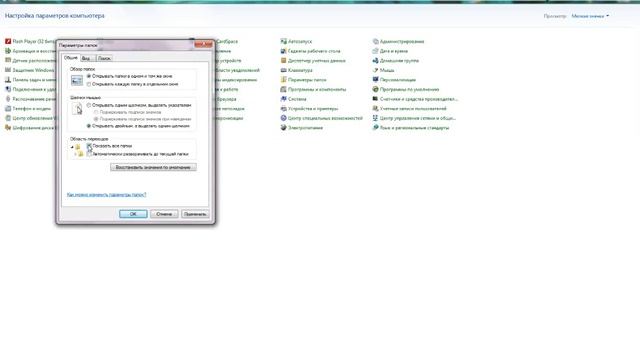
Task: Click Язык и региональные стандарты icon
Action: point(375,128)
